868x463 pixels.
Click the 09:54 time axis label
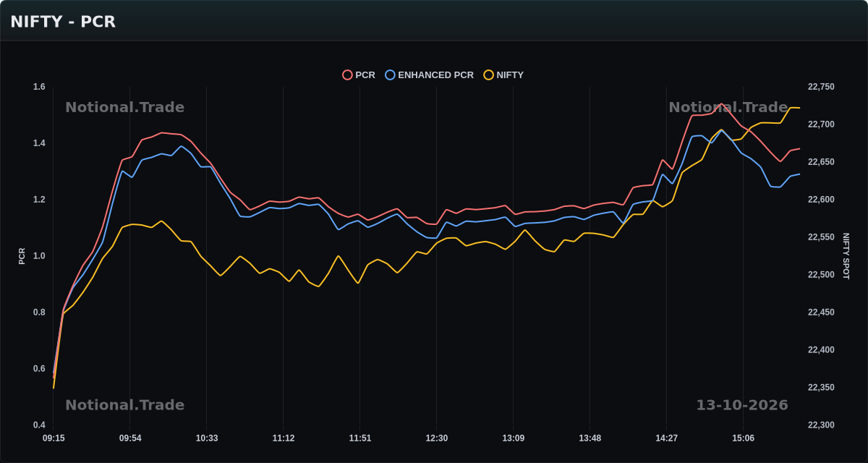click(x=130, y=438)
